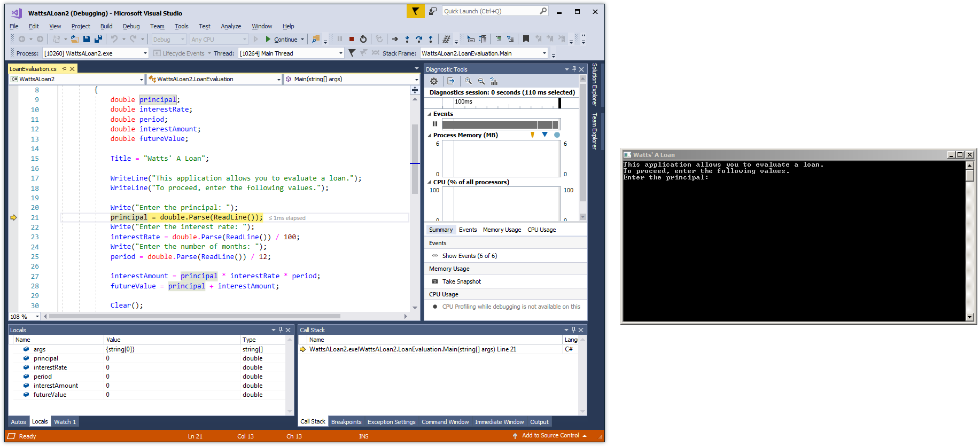
Task: Click the Step Into arrow icon
Action: (x=407, y=39)
